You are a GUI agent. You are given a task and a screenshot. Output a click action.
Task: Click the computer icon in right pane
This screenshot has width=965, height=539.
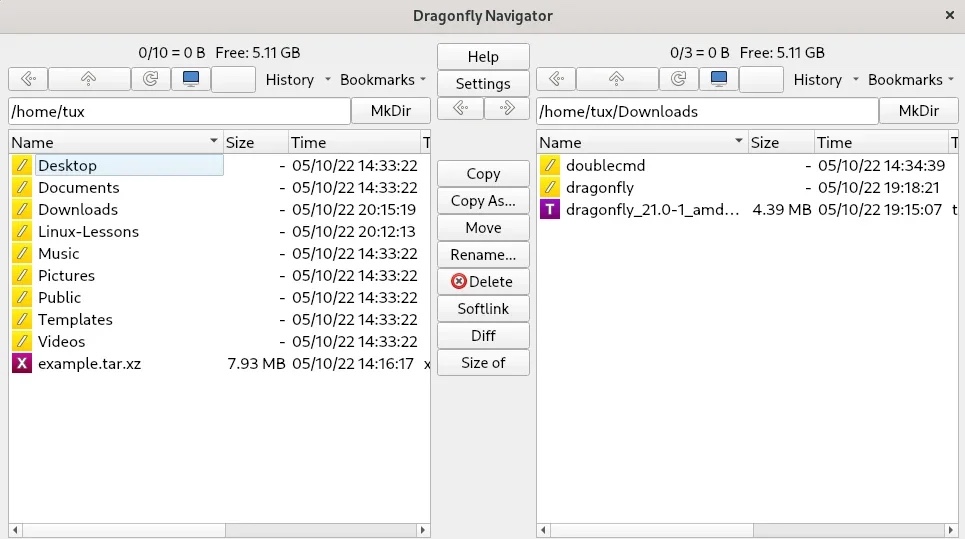pos(719,79)
